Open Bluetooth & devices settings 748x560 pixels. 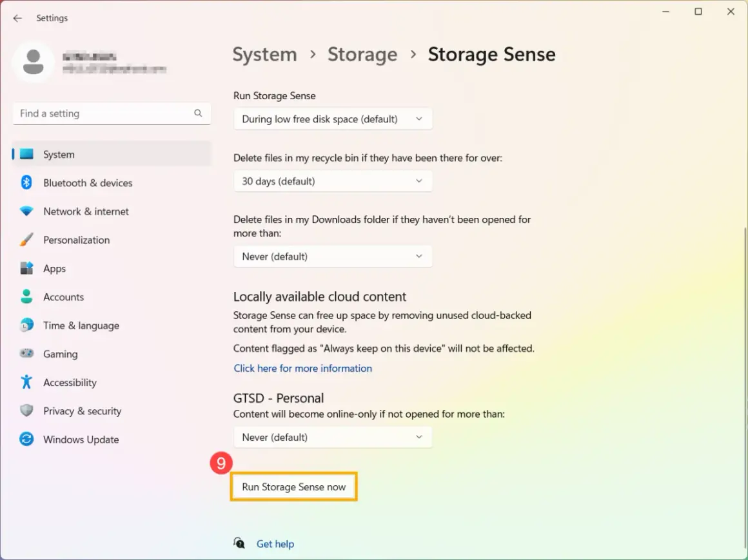pyautogui.click(x=112, y=182)
